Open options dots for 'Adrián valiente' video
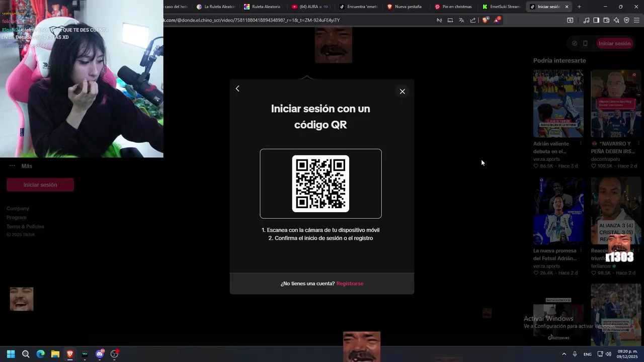 pos(581,144)
